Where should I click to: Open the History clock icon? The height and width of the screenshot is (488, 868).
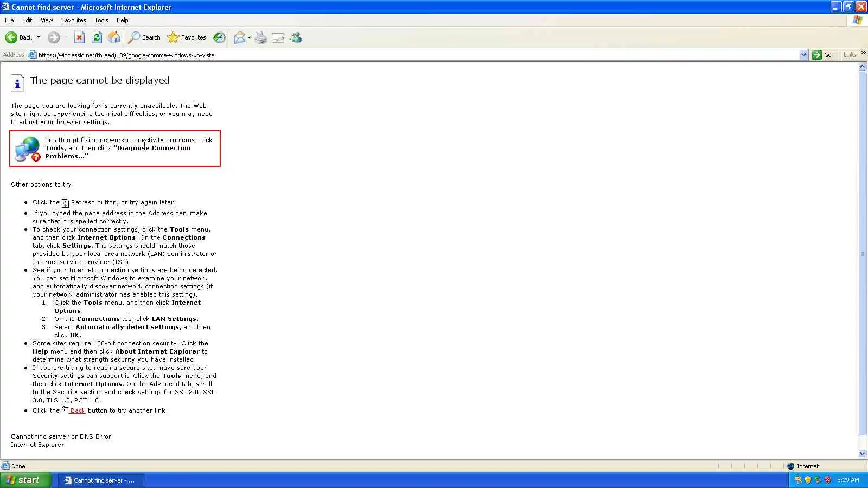(x=219, y=37)
